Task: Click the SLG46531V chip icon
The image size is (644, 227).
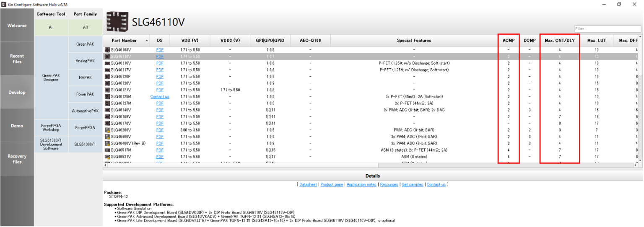Action: coord(107,157)
